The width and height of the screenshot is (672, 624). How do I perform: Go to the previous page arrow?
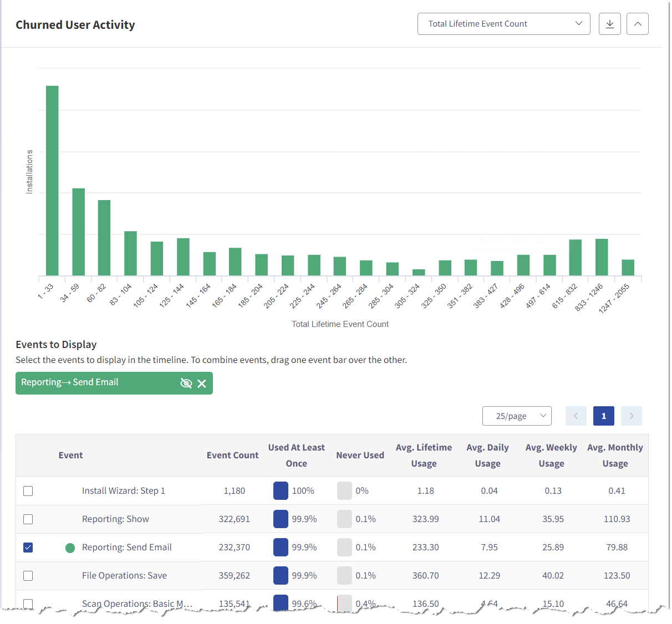click(x=576, y=416)
